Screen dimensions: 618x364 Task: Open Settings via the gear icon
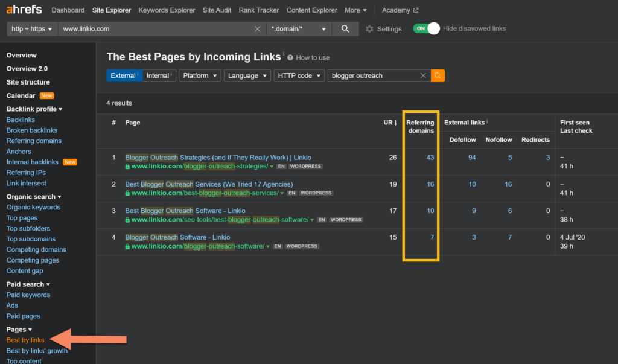tap(369, 29)
